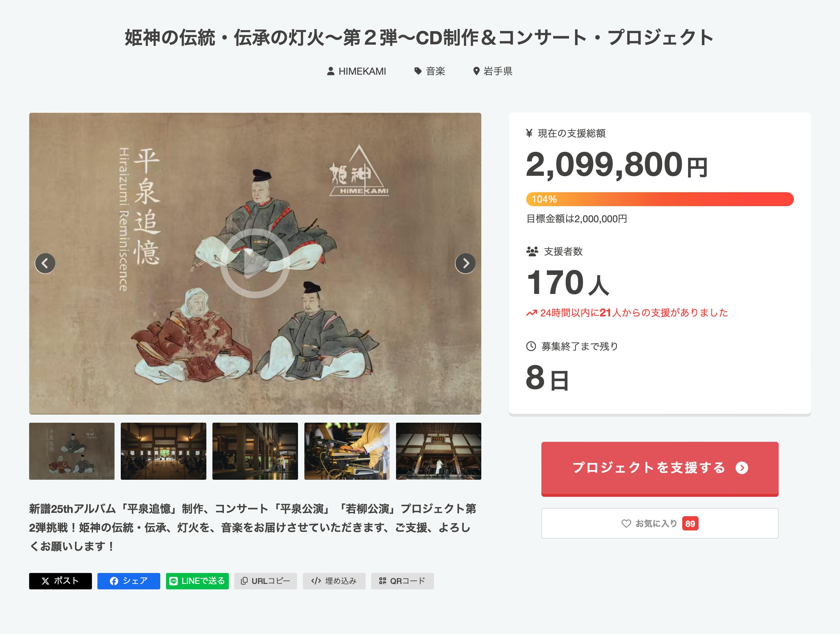Send the project via LINEで送る
The width and height of the screenshot is (840, 634).
coord(197,581)
